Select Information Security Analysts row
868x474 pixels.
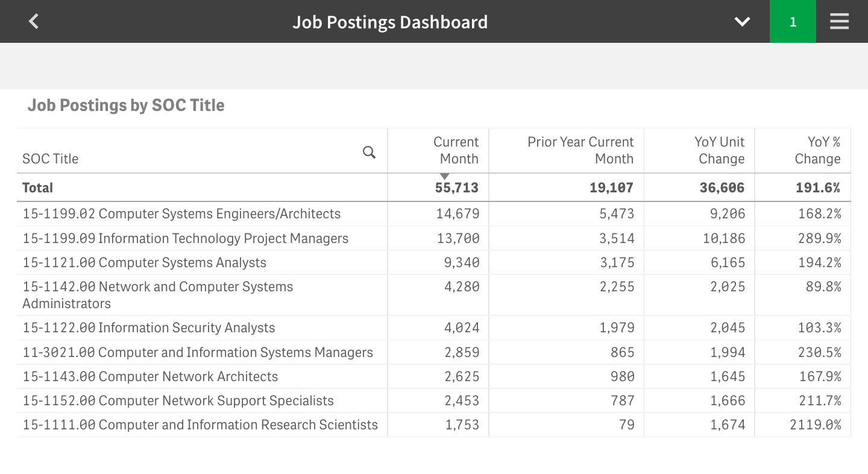pyautogui.click(x=149, y=327)
